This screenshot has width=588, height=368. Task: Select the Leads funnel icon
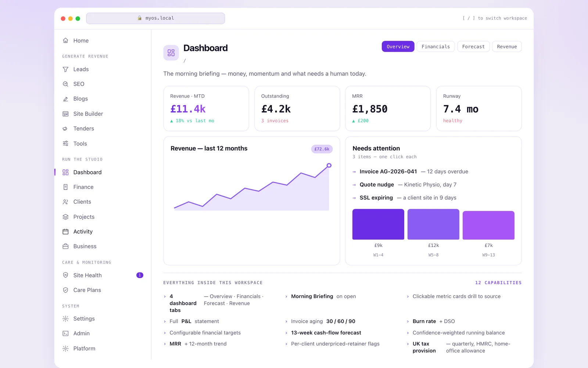pos(65,69)
